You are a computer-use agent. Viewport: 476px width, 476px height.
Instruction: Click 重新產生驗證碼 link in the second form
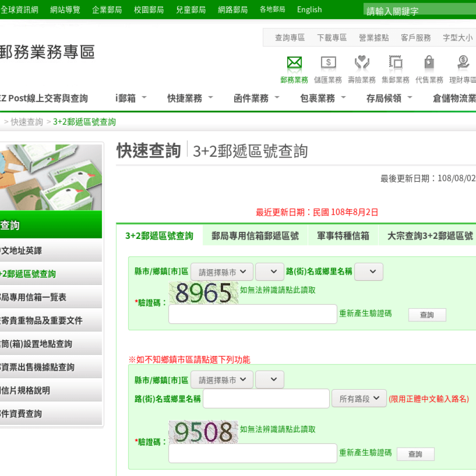click(365, 452)
